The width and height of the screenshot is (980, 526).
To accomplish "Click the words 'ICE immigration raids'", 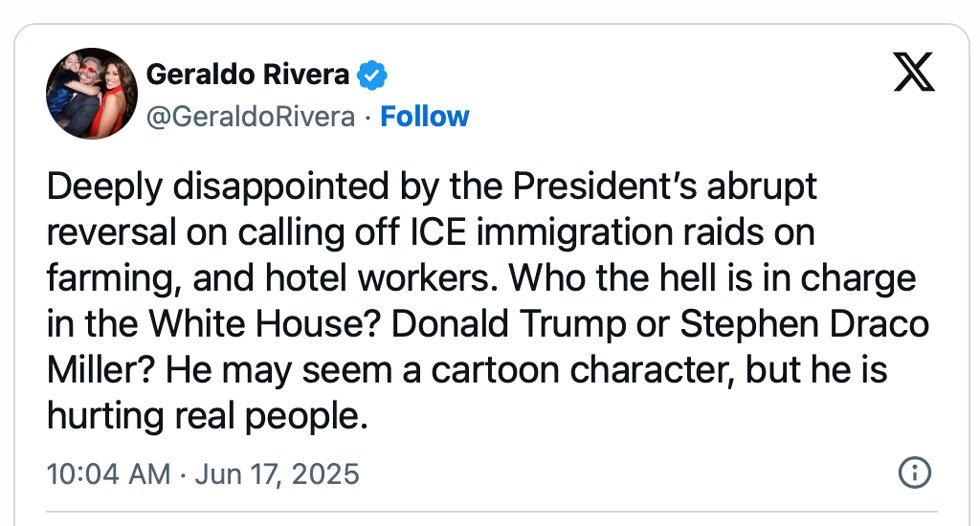I will point(586,232).
